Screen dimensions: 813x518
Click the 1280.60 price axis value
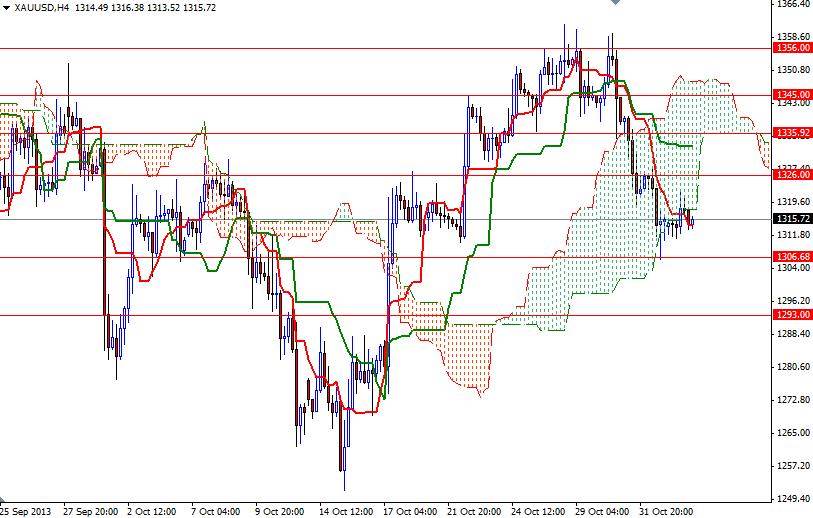click(793, 367)
